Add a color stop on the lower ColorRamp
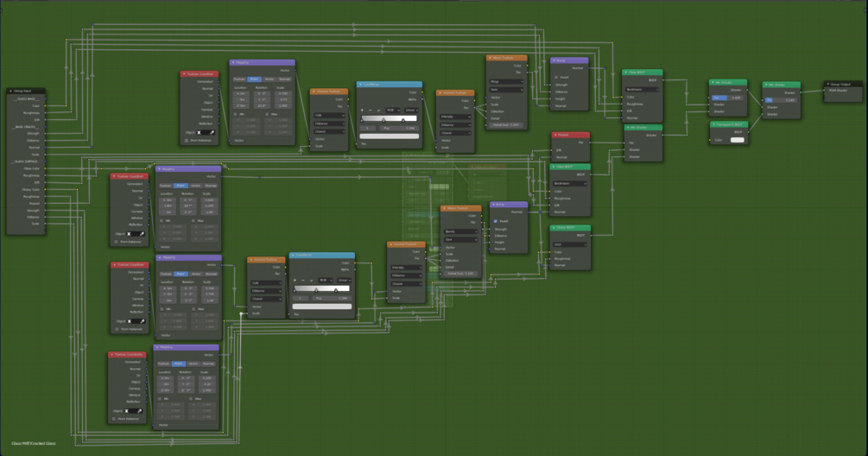This screenshot has width=868, height=456. [x=295, y=280]
